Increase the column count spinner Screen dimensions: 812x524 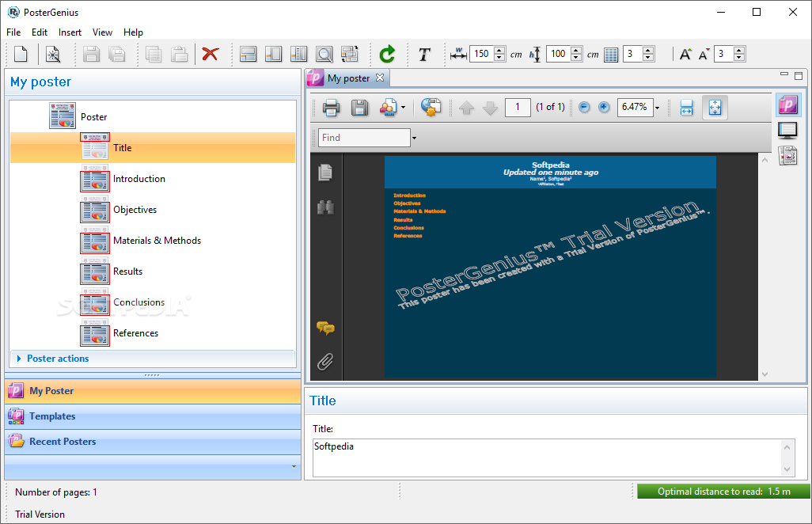coord(648,50)
